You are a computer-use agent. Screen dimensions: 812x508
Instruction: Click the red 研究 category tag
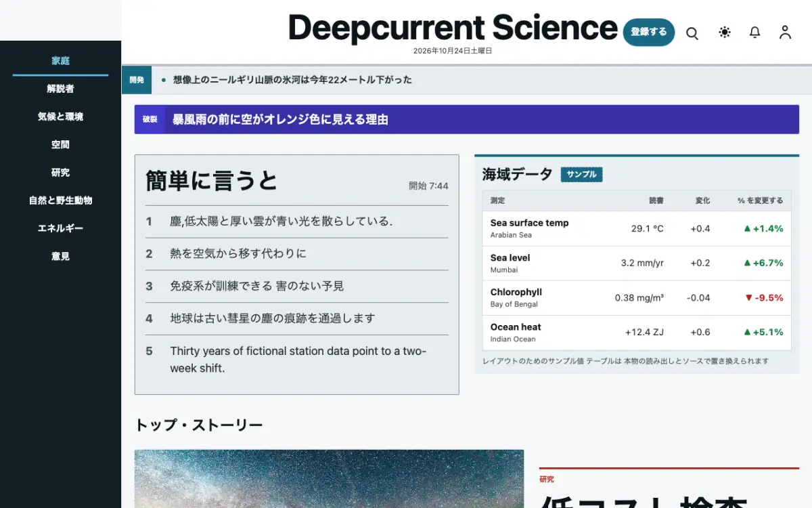pos(547,480)
